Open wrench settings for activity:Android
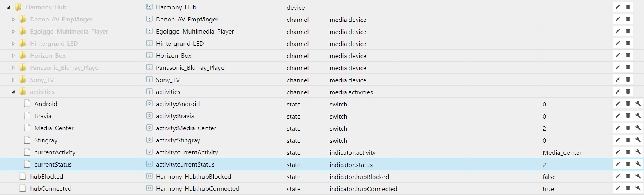The height and width of the screenshot is (195, 644). (x=638, y=104)
